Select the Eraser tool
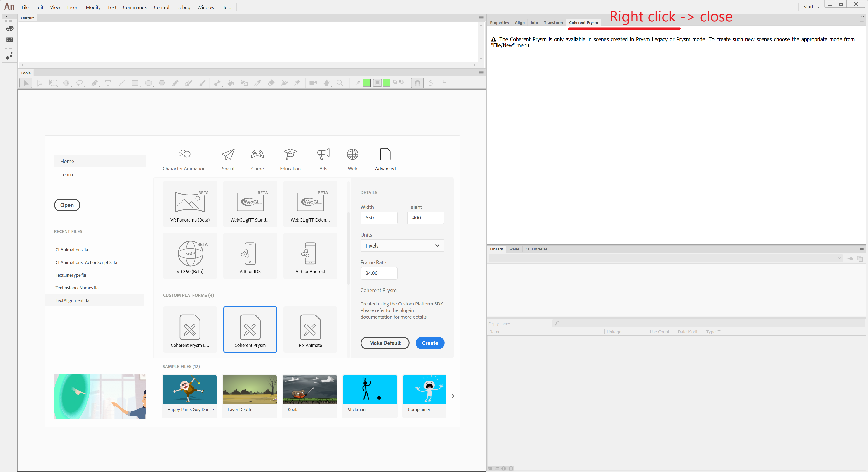This screenshot has width=868, height=472. tap(271, 83)
